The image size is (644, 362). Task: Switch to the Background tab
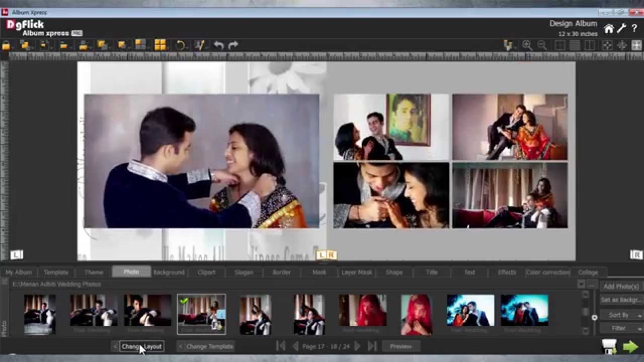tap(169, 272)
